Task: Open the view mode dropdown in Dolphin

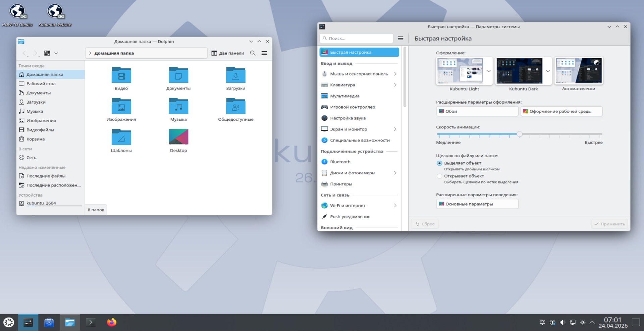Action: click(56, 53)
